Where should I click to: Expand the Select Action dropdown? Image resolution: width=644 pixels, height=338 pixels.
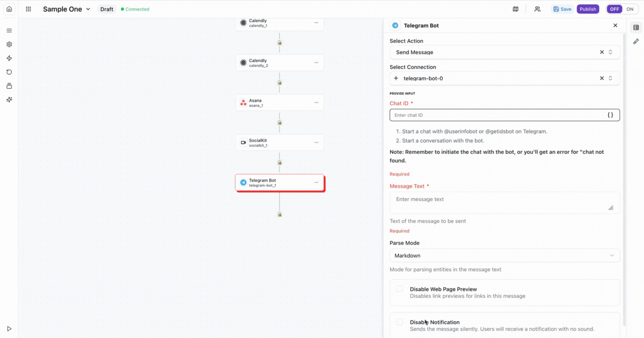(610, 52)
